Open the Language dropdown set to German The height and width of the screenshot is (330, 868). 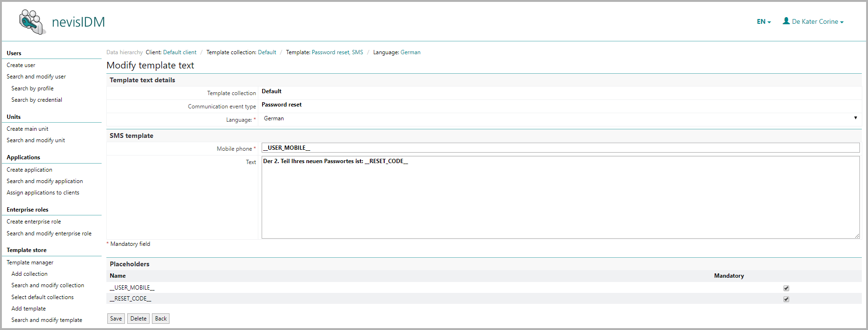pyautogui.click(x=560, y=118)
